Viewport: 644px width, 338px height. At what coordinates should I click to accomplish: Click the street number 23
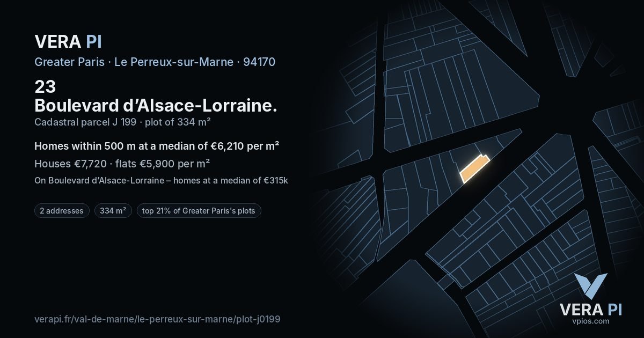[45, 87]
